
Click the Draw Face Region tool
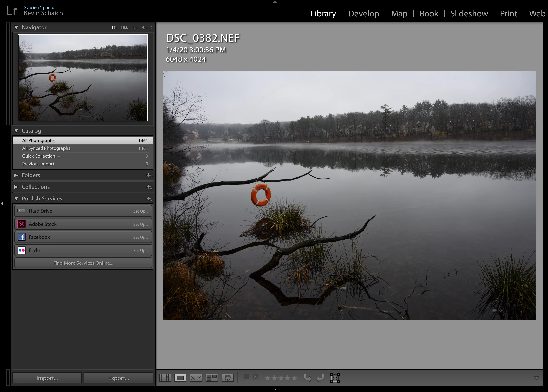(335, 378)
